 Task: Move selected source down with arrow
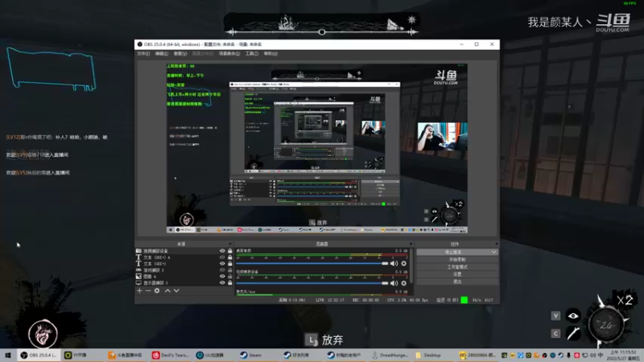(176, 290)
